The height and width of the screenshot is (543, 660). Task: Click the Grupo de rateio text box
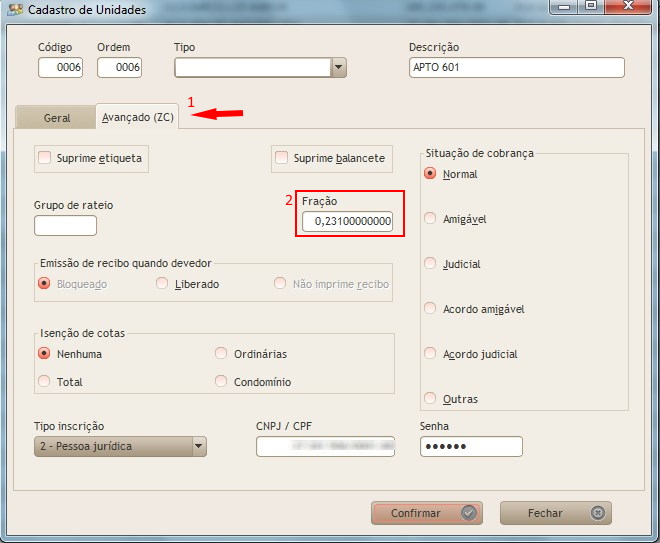click(x=65, y=225)
